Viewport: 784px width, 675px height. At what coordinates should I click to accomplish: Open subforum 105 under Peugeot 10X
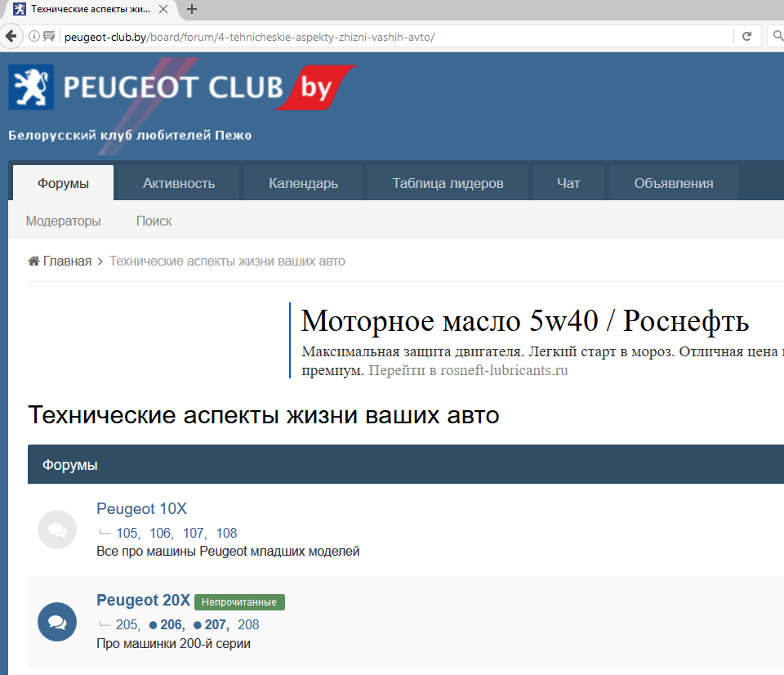click(x=127, y=533)
